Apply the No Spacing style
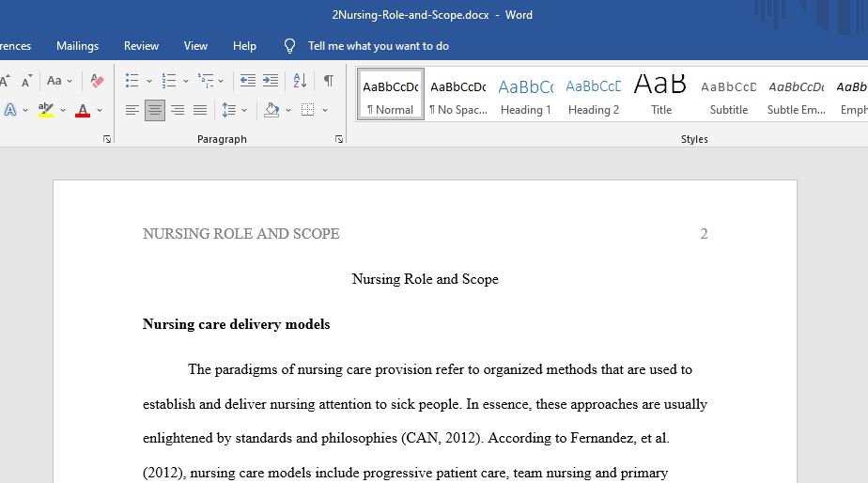868x483 pixels. click(458, 94)
